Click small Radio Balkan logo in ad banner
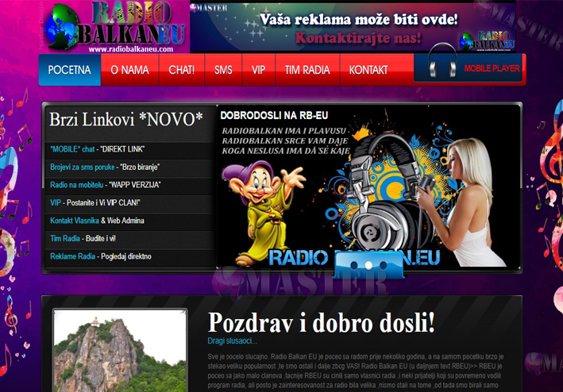 tap(486, 39)
